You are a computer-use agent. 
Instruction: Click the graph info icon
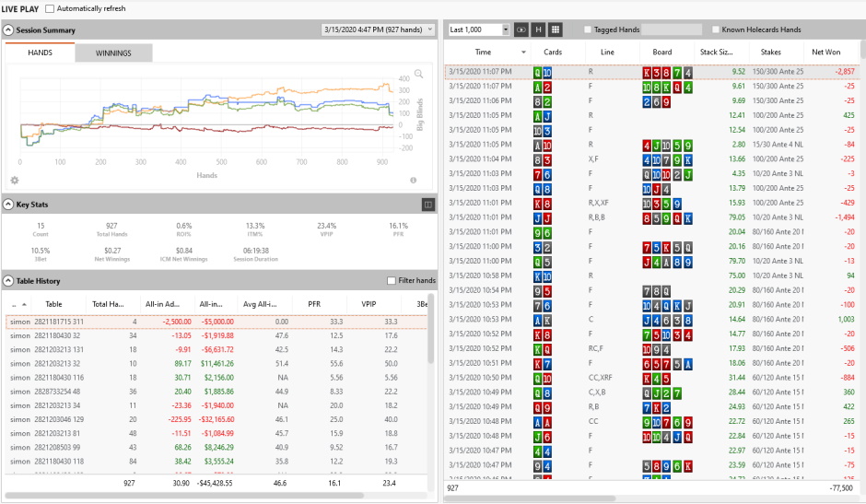[413, 181]
